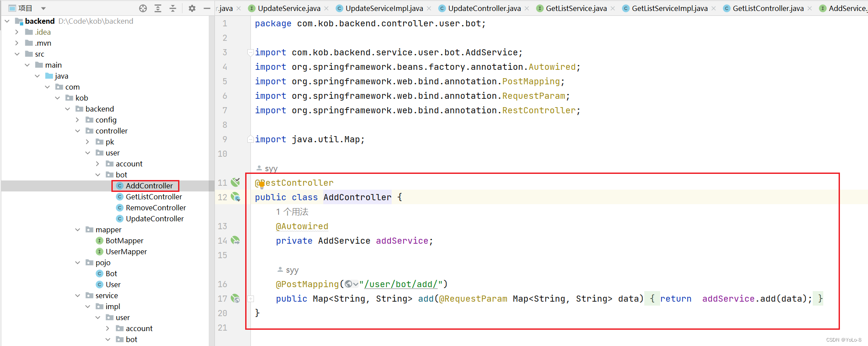Expand the folded add method body

[251, 299]
